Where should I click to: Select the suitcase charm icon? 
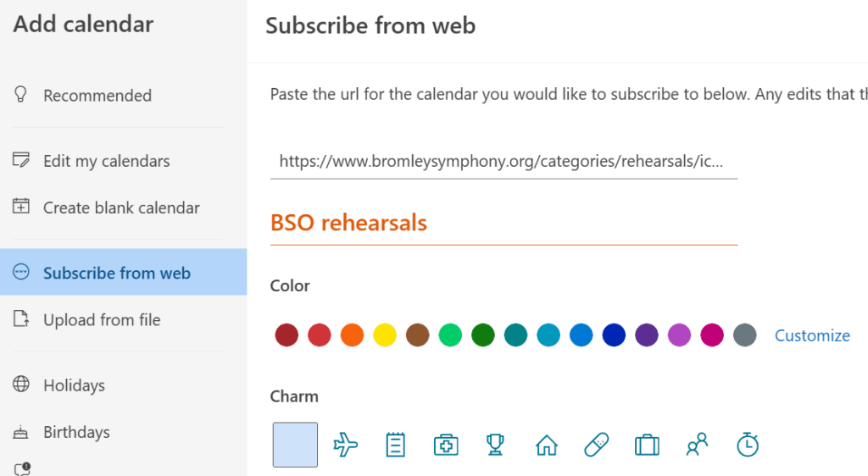(x=647, y=445)
